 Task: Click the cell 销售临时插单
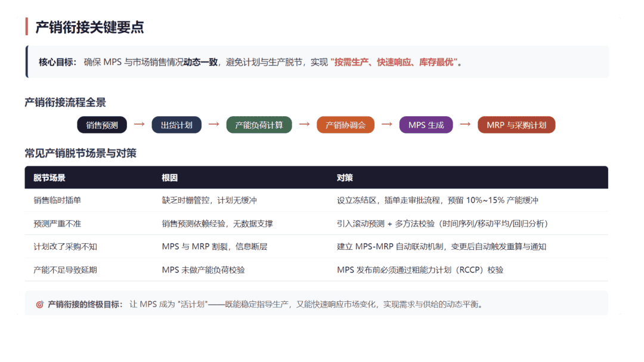(57, 200)
